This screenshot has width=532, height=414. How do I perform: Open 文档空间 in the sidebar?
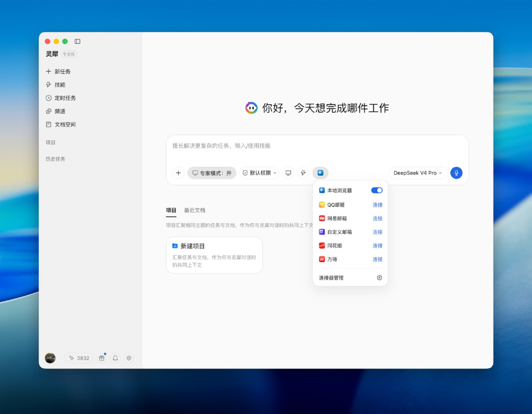(x=61, y=125)
